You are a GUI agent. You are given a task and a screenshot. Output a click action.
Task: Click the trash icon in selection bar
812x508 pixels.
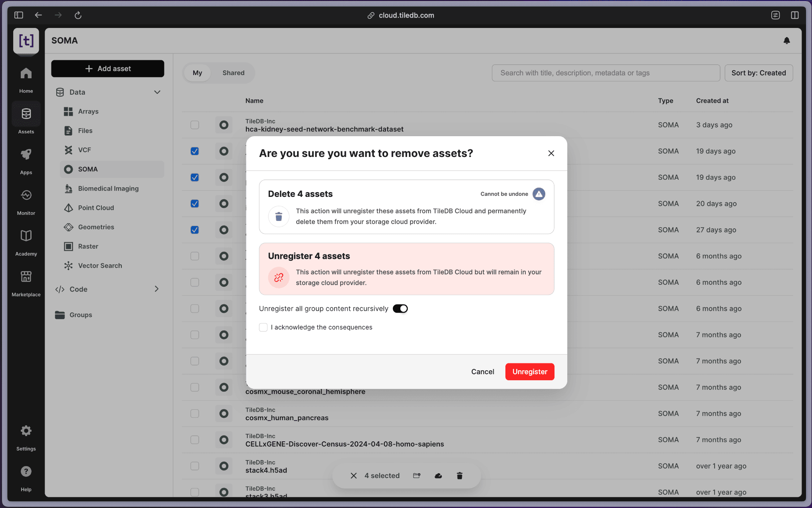click(459, 476)
